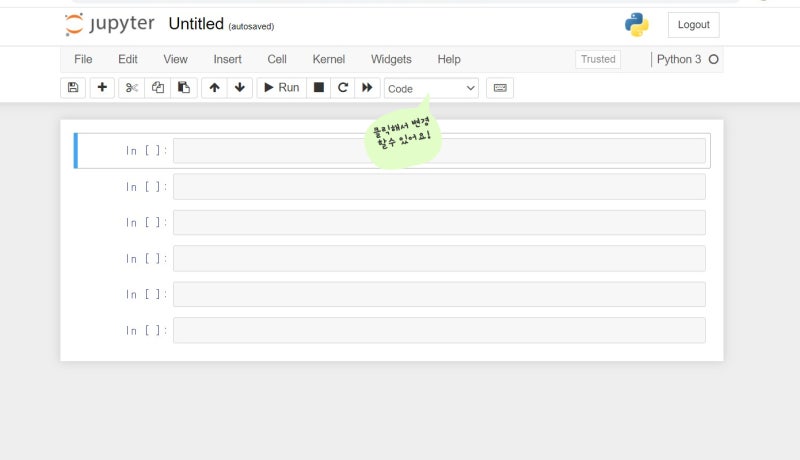Click the Python logo icon
The image size is (800, 460).
click(x=637, y=24)
